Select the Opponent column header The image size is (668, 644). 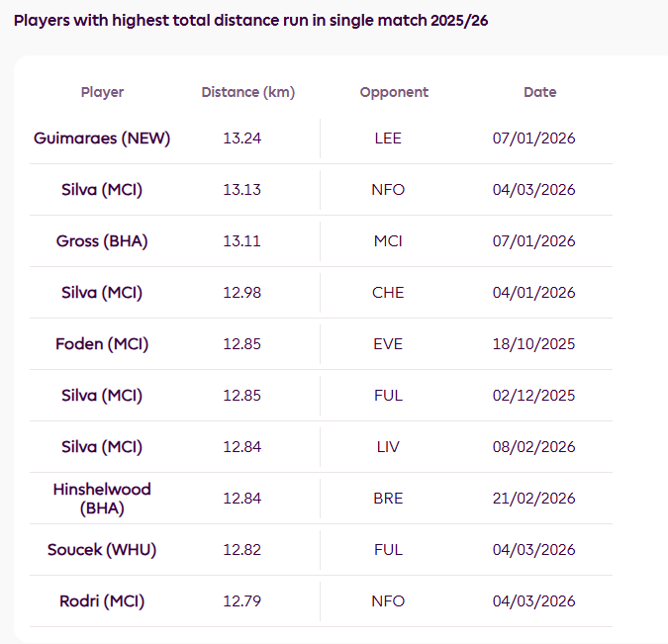394,92
